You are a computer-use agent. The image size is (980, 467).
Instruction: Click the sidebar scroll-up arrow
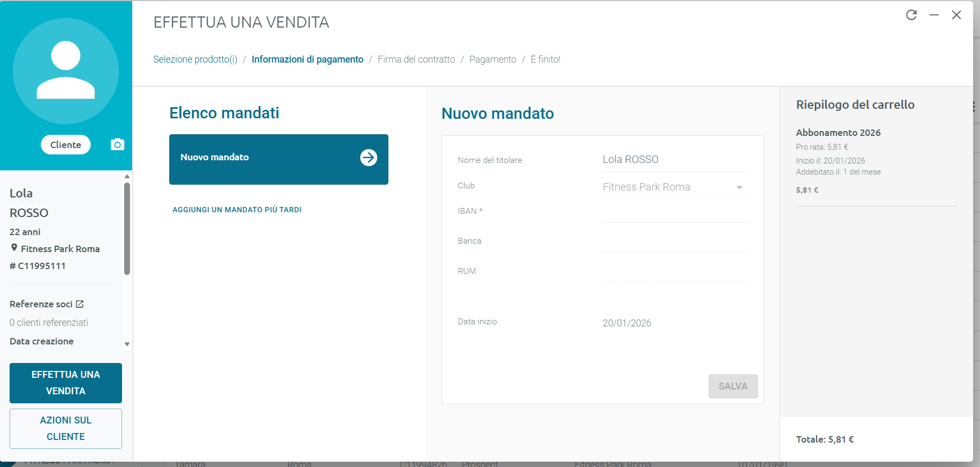click(127, 176)
